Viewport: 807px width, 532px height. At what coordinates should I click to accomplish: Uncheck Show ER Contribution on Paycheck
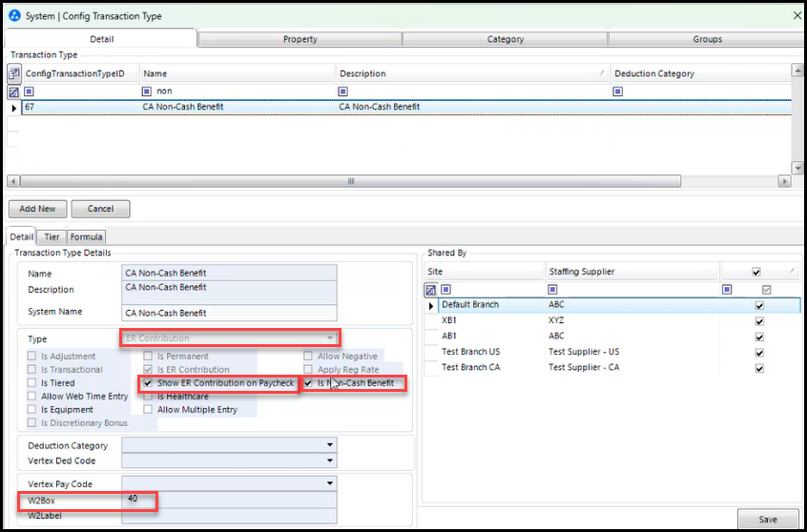coord(148,383)
